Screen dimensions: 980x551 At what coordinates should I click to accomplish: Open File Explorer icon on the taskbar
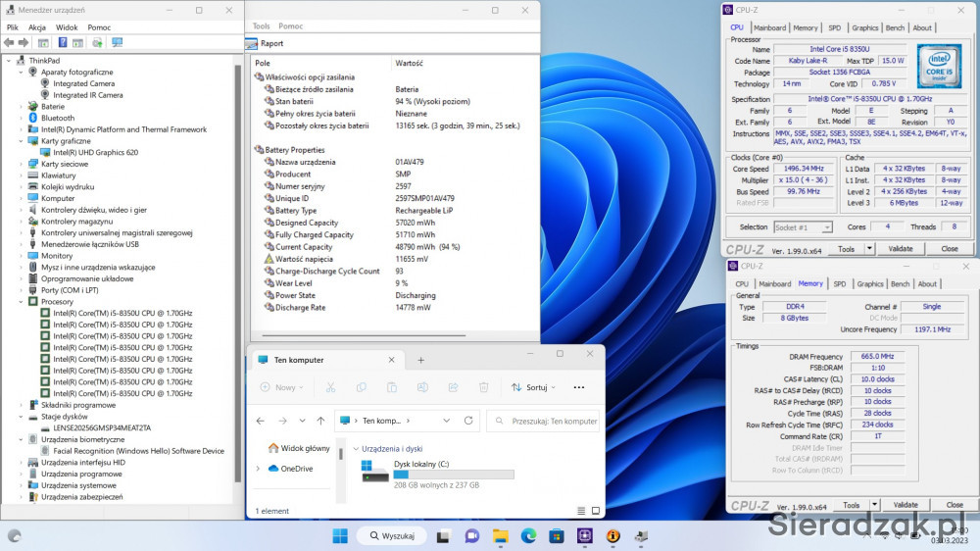[500, 536]
